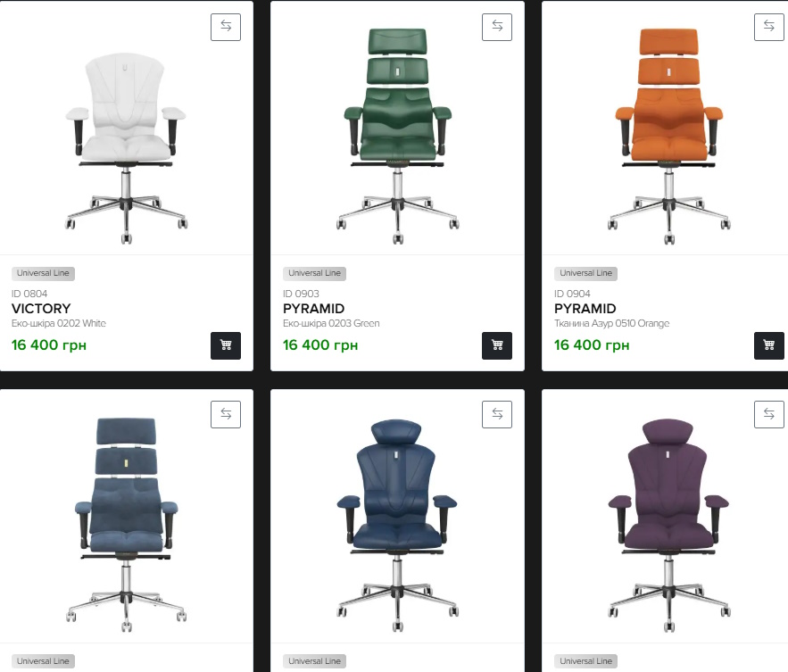
Task: Open PYRAMID title under ID 0903
Action: coord(313,309)
